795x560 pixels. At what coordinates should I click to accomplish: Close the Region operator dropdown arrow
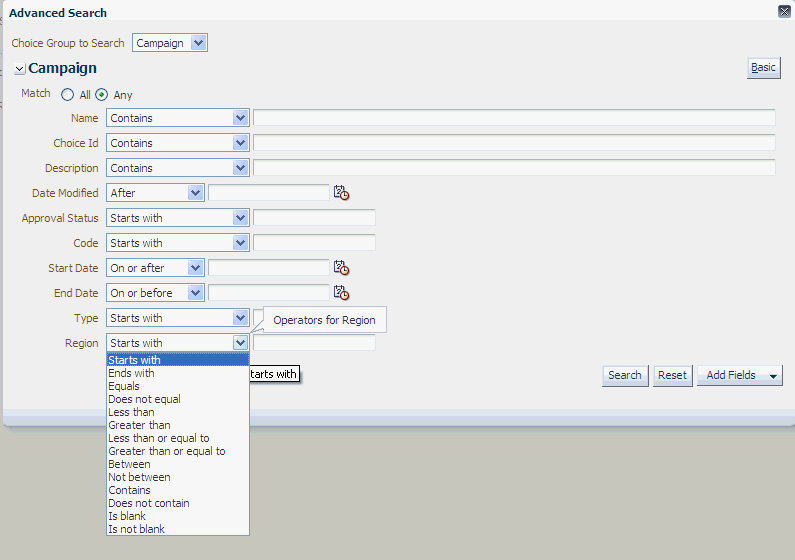pyautogui.click(x=240, y=343)
